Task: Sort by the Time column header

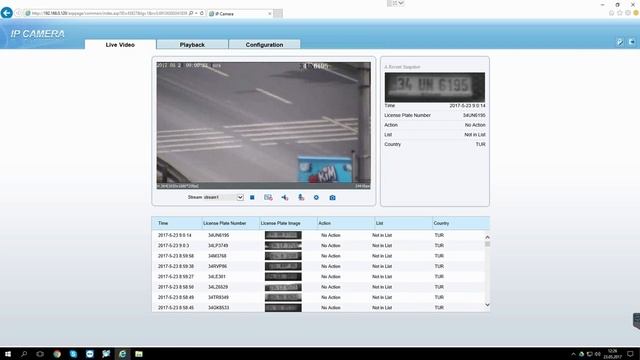Action: point(177,223)
